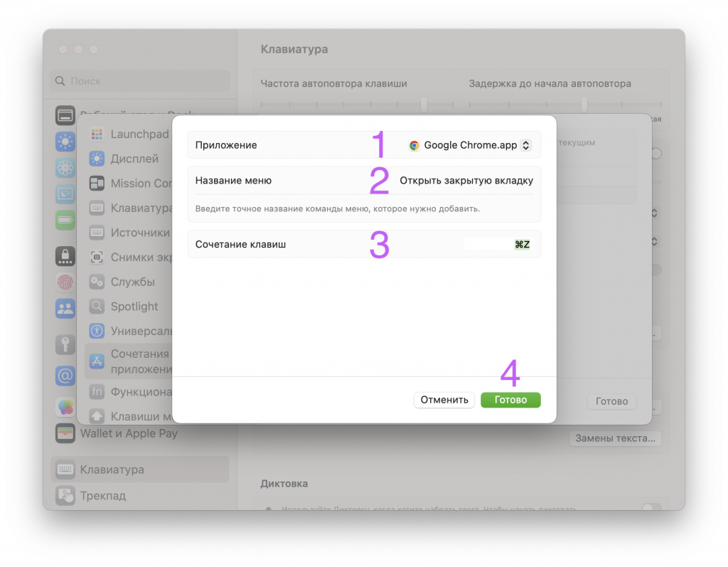Select Источники ввода in the shortcuts list

tap(130, 233)
